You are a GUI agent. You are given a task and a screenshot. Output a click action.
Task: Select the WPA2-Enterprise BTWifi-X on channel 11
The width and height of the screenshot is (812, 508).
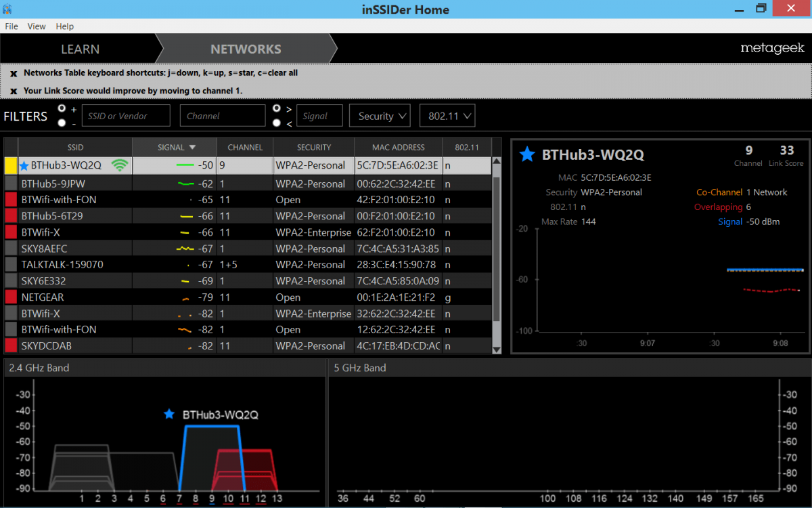[248, 232]
